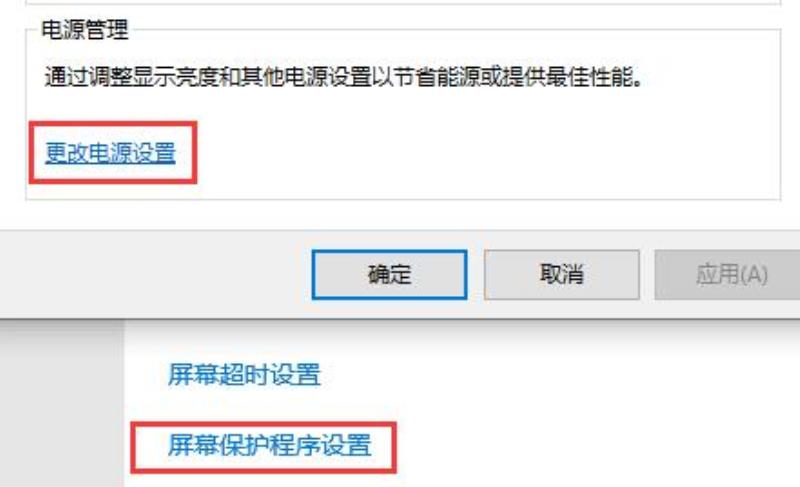Click the 电源管理 group title
The width and height of the screenshot is (800, 487).
click(x=85, y=30)
